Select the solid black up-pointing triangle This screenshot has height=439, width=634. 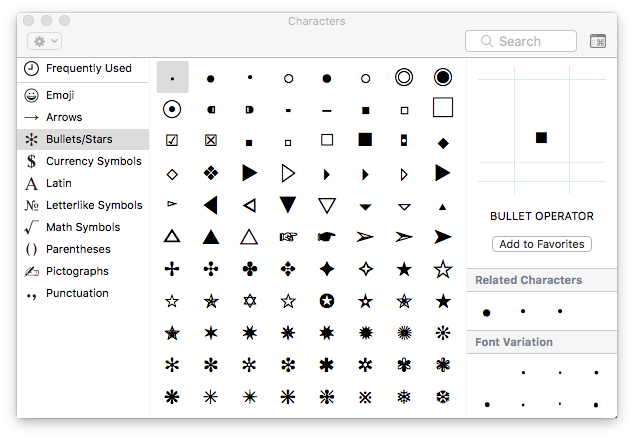211,237
